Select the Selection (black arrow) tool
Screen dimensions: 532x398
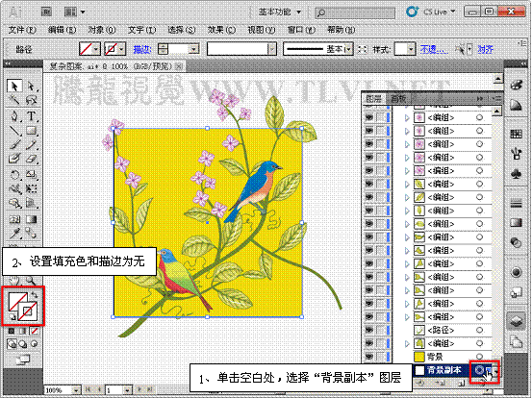pos(14,87)
